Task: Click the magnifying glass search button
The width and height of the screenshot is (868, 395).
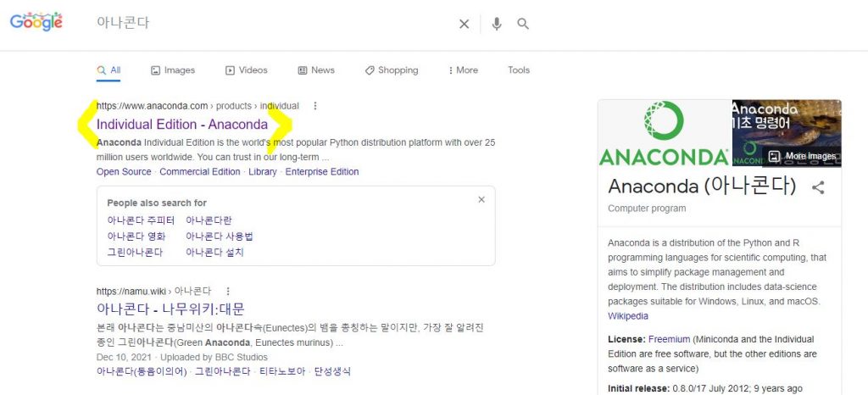Action: point(523,24)
